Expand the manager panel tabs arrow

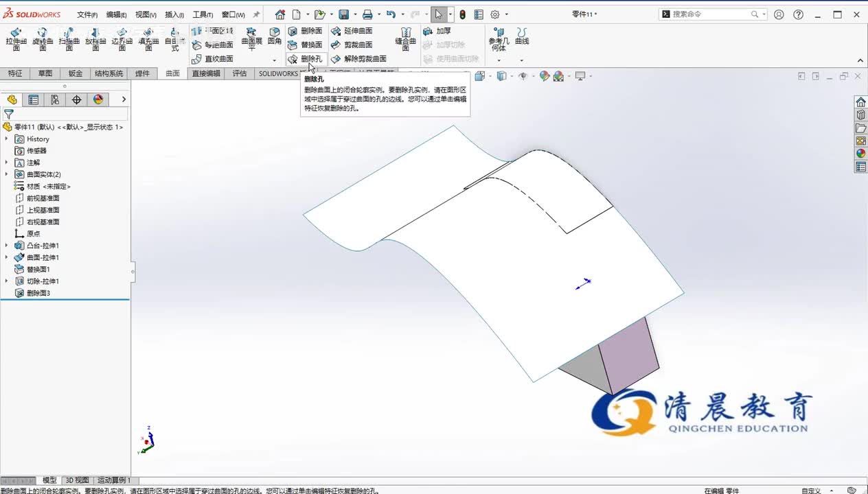click(124, 99)
